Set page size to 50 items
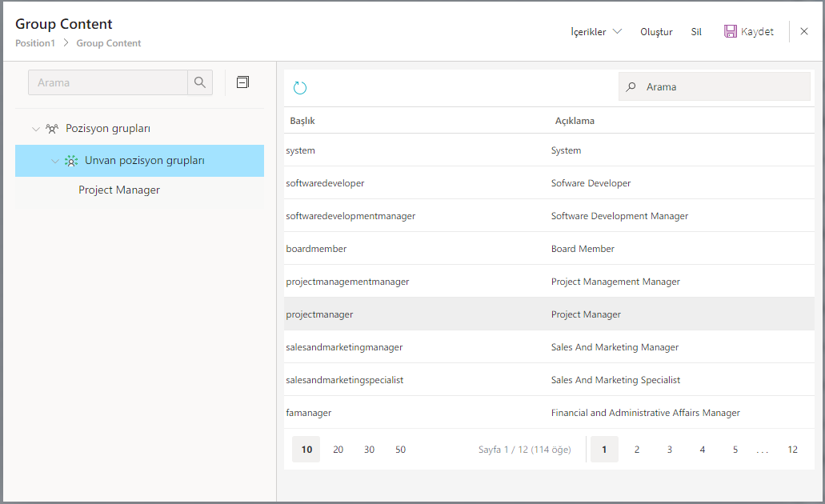The width and height of the screenshot is (825, 504). tap(400, 450)
